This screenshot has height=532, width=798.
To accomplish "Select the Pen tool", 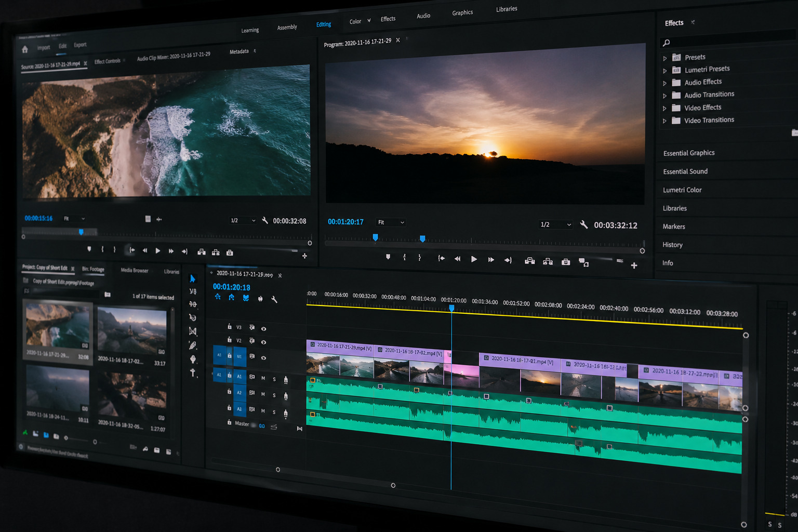I will pyautogui.click(x=193, y=345).
